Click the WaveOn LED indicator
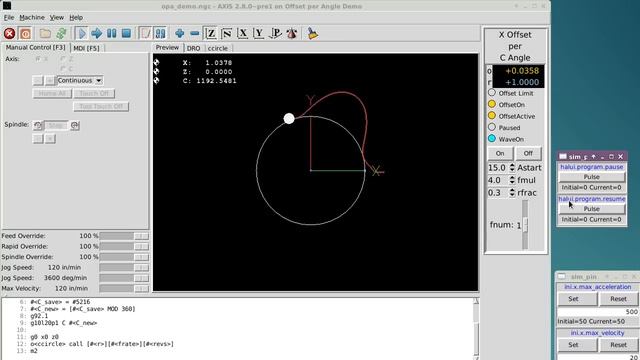The image size is (640, 360). [x=492, y=139]
